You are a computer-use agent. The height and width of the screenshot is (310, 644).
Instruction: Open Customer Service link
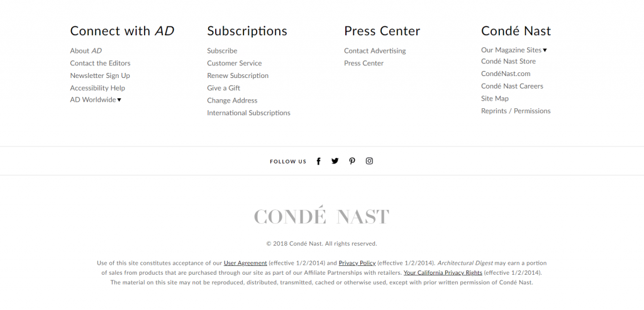coord(234,64)
